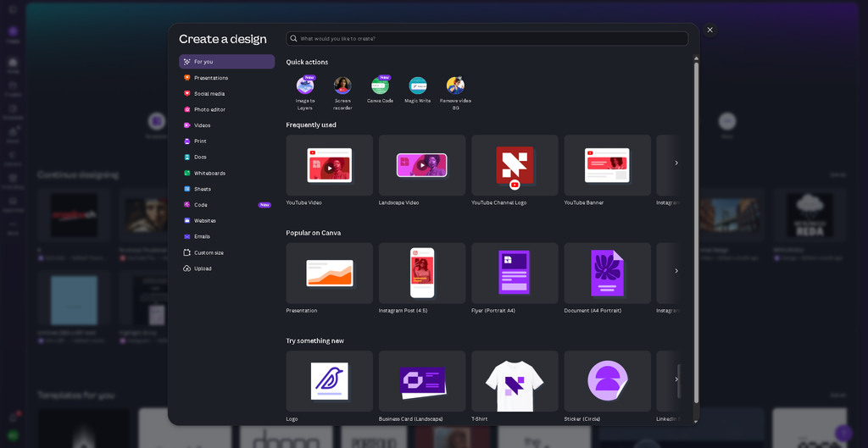Click the Docs icon in sidebar
The height and width of the screenshot is (448, 868).
click(x=187, y=157)
